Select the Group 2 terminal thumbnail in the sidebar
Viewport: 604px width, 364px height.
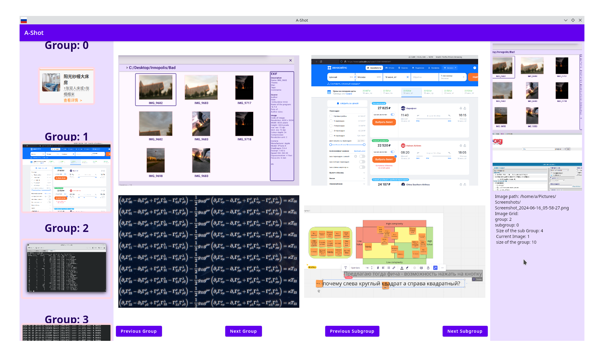coord(67,268)
